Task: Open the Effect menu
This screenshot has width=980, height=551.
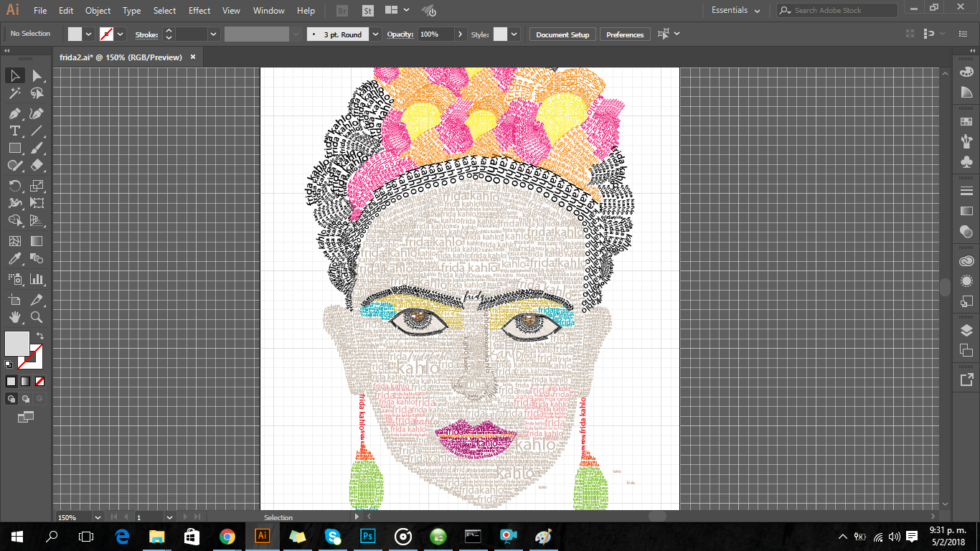Action: 199,10
